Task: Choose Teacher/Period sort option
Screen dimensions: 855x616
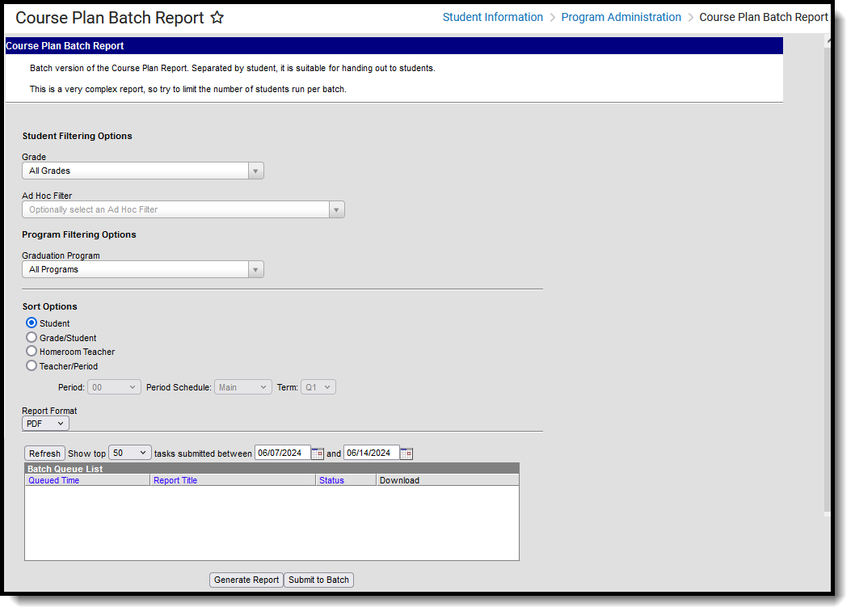Action: 32,365
